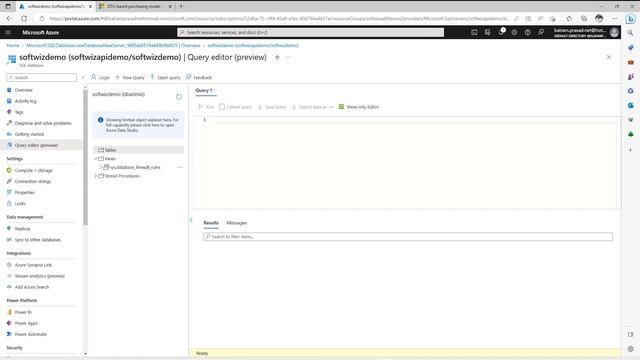The width and height of the screenshot is (640, 360).
Task: Open more options ellipsis beside the title star
Action: coord(288,57)
